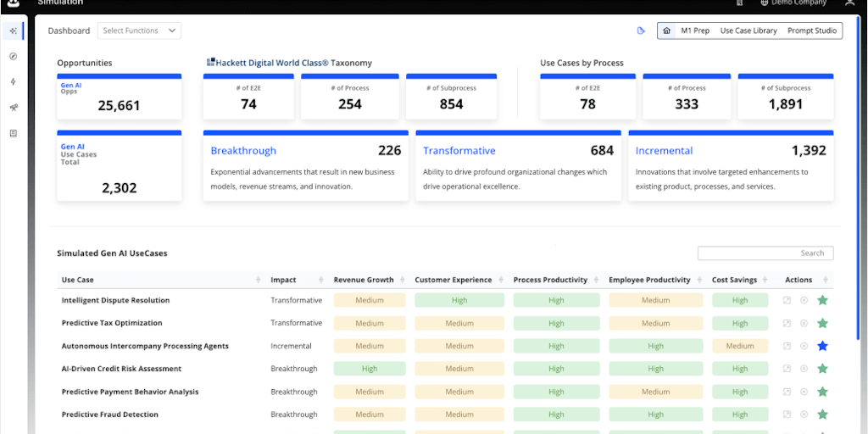Remove icon for AI-Driven Credit Risk Assessment
Viewport: 868px width, 434px height.
click(x=804, y=369)
